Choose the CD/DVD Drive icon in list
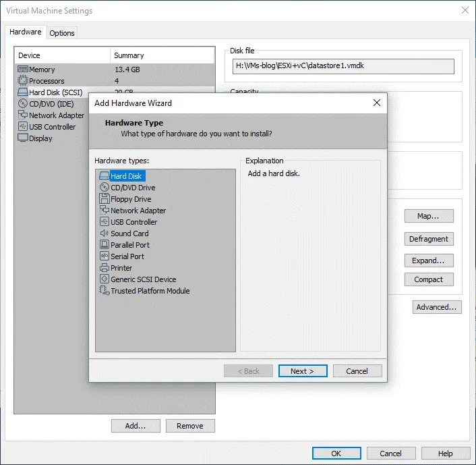Screen dimensions: 476x465 click(x=104, y=188)
